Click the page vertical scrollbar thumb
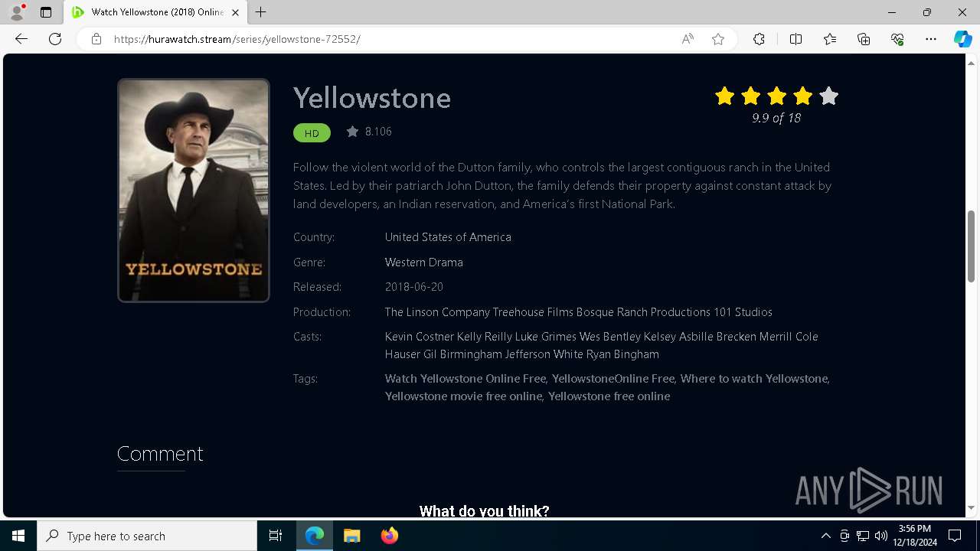Viewport: 980px width, 551px height. click(x=972, y=245)
